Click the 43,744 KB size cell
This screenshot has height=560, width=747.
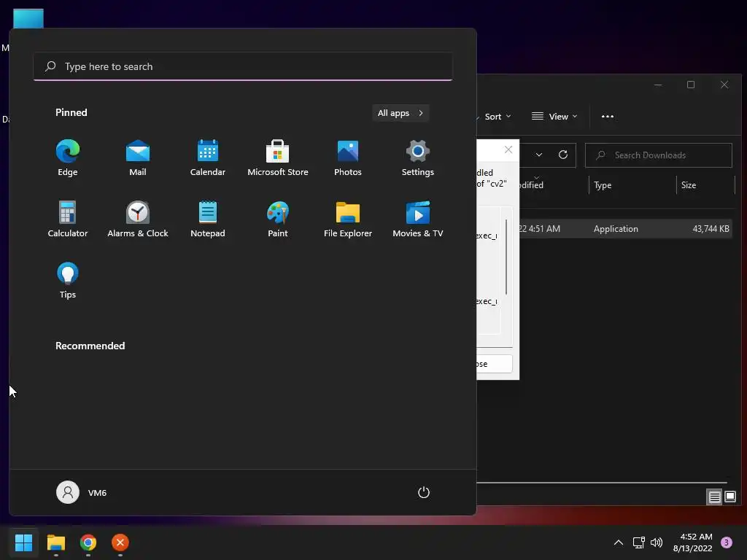(711, 229)
